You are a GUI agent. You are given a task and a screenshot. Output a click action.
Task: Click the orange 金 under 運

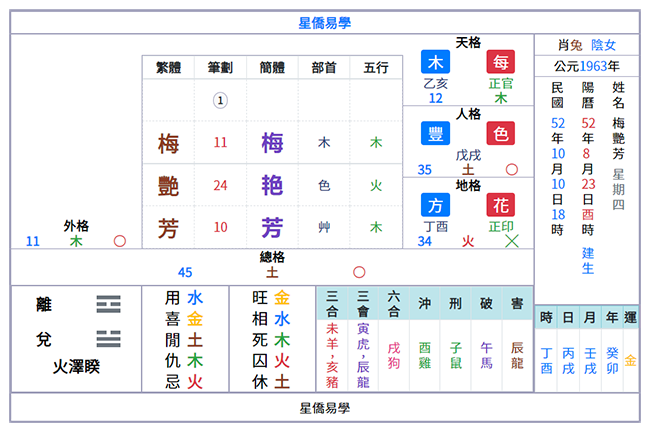click(630, 360)
